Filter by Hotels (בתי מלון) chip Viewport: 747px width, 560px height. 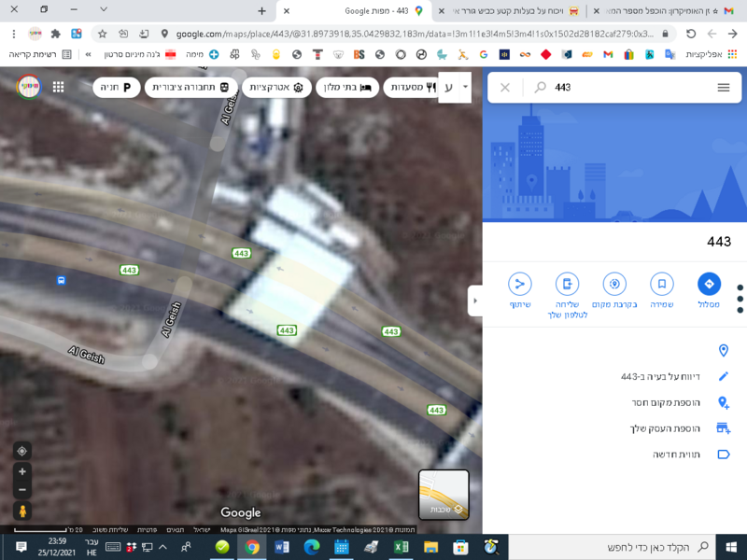click(347, 87)
